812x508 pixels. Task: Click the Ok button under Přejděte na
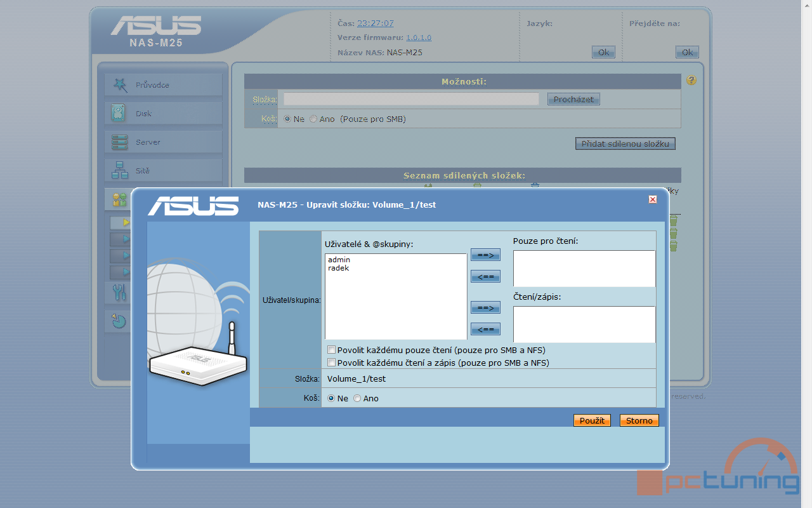[687, 52]
